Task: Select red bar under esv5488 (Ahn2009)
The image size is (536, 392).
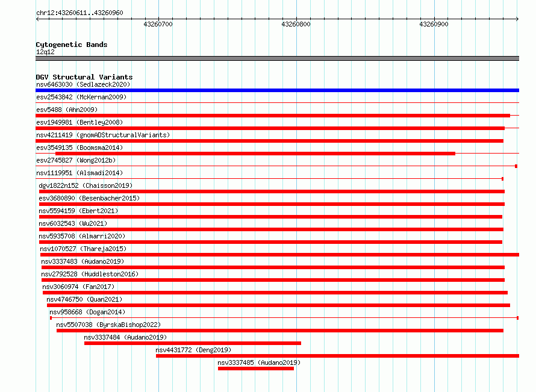Action: [x=273, y=116]
